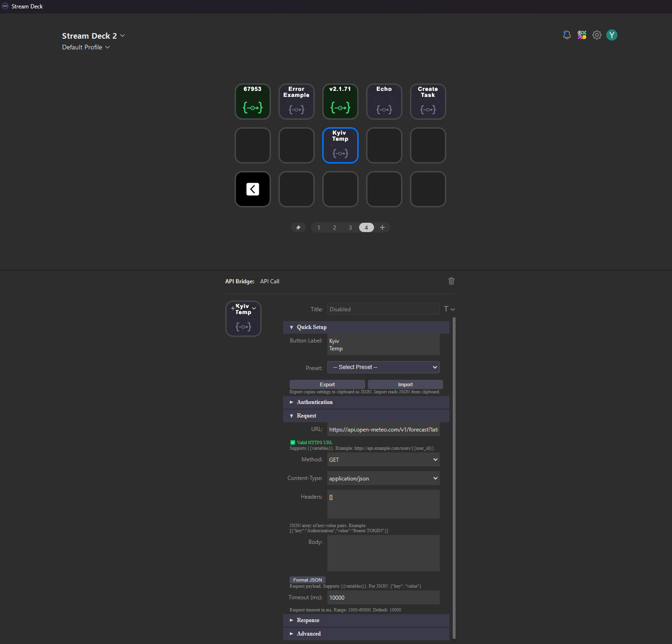This screenshot has height=644, width=672.
Task: Select the Create Task key
Action: 428,102
